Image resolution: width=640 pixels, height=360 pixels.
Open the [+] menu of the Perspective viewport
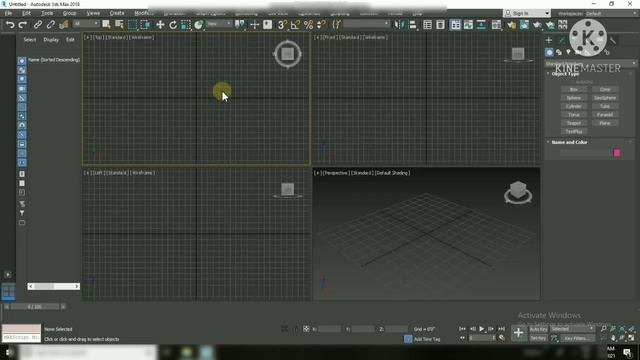coord(318,173)
